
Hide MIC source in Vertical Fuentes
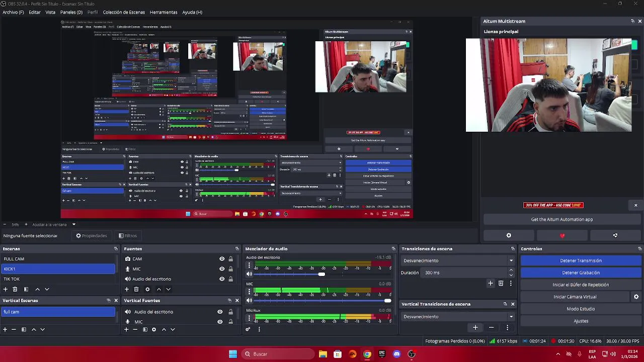click(x=220, y=322)
